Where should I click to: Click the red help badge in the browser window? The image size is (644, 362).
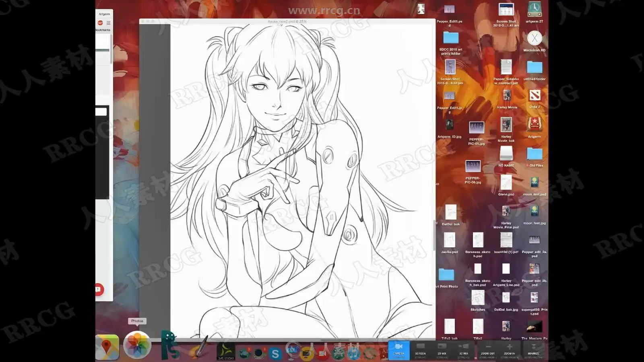(99, 289)
